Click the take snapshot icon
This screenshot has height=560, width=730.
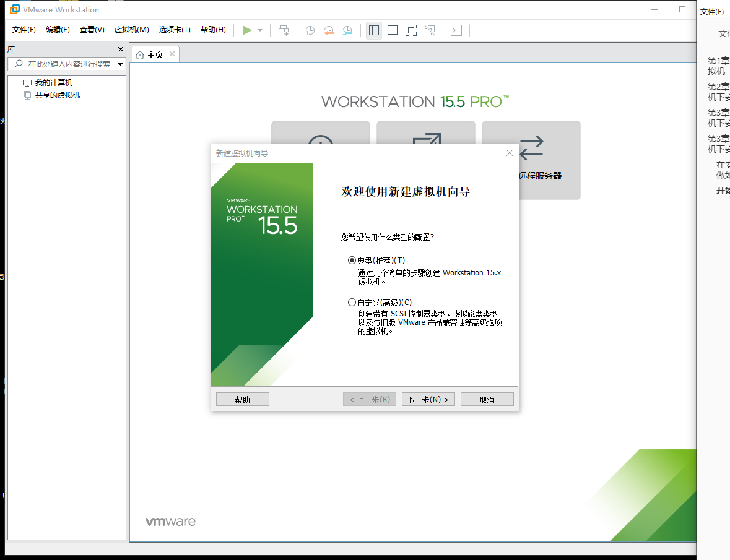[x=310, y=31]
